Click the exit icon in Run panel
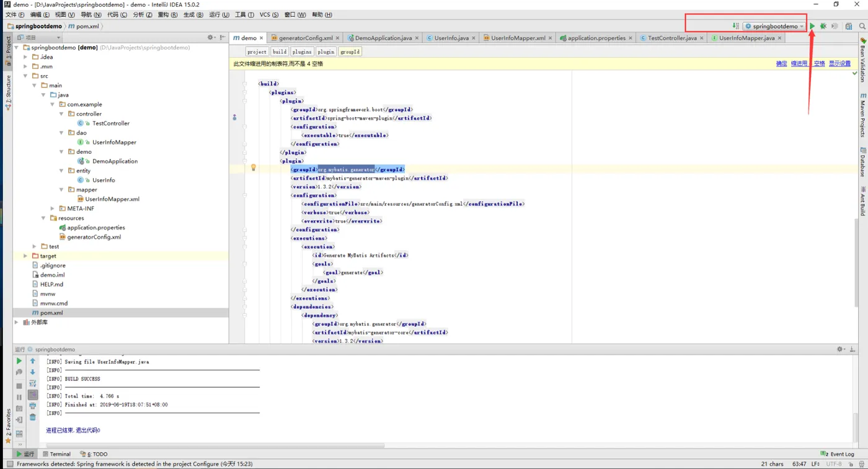This screenshot has width=868, height=469. coord(19,420)
